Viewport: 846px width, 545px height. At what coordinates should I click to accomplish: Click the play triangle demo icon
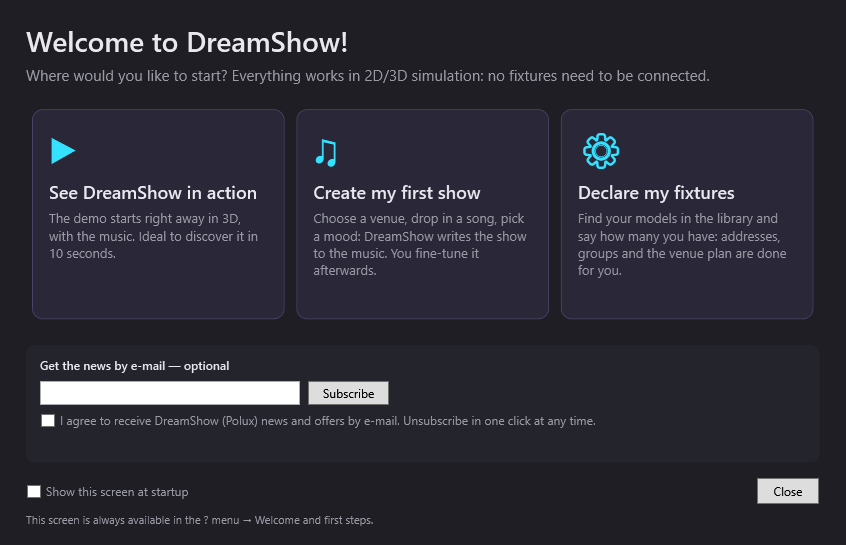(x=63, y=151)
